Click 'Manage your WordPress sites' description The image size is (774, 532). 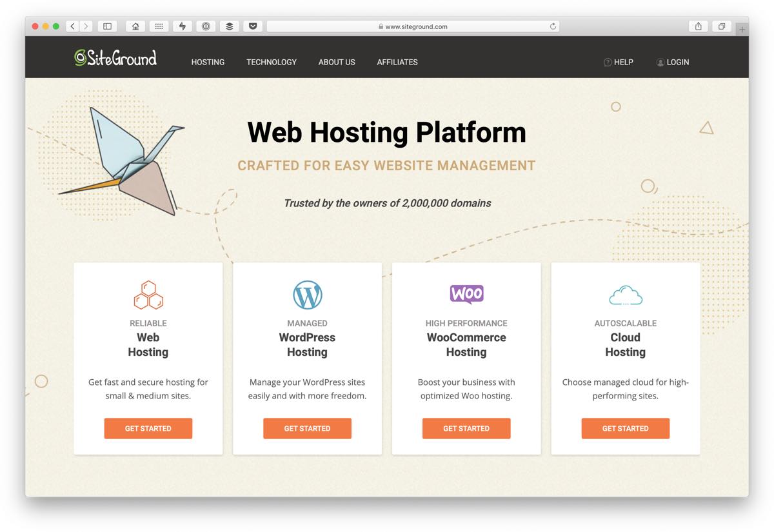coord(307,389)
